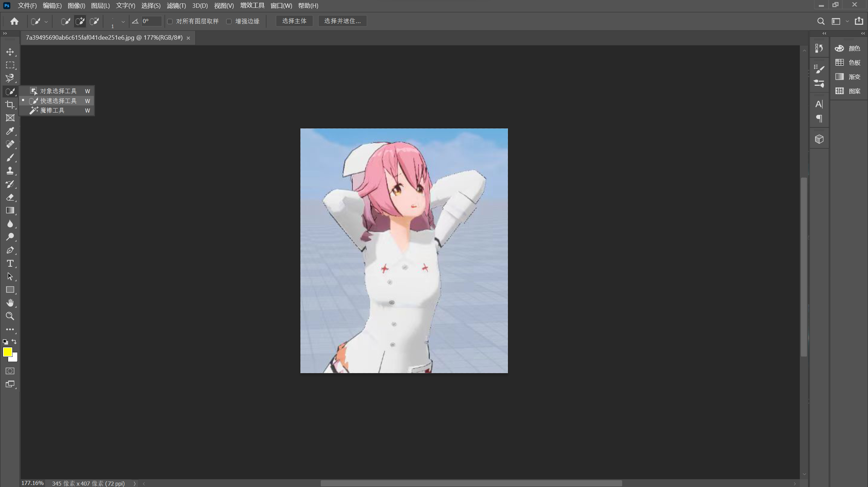The image size is (868, 487).
Task: Choose 魔棒工具 from flyout
Action: point(57,110)
